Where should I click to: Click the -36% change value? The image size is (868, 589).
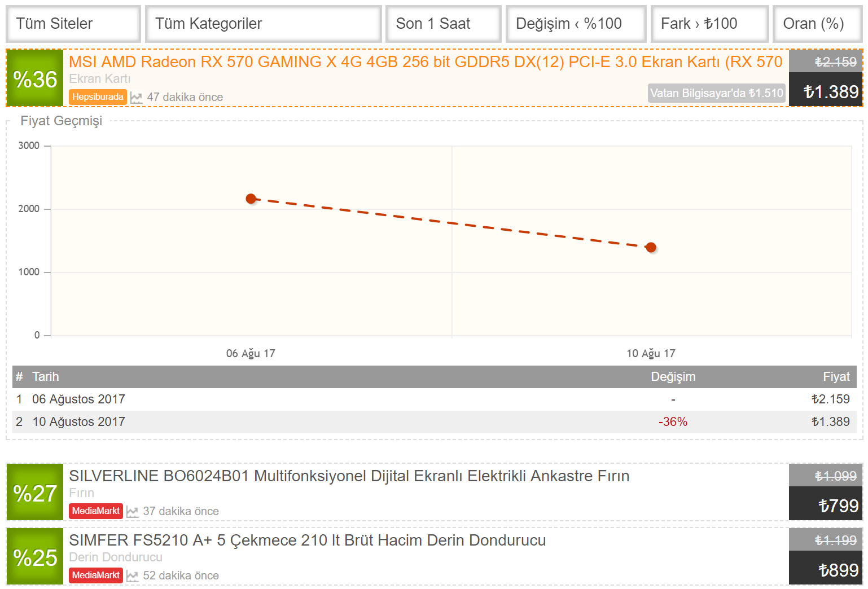(673, 422)
